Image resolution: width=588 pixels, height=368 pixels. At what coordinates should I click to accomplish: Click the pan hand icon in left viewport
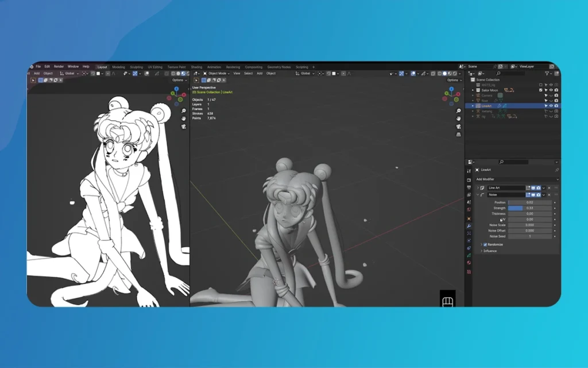point(184,118)
